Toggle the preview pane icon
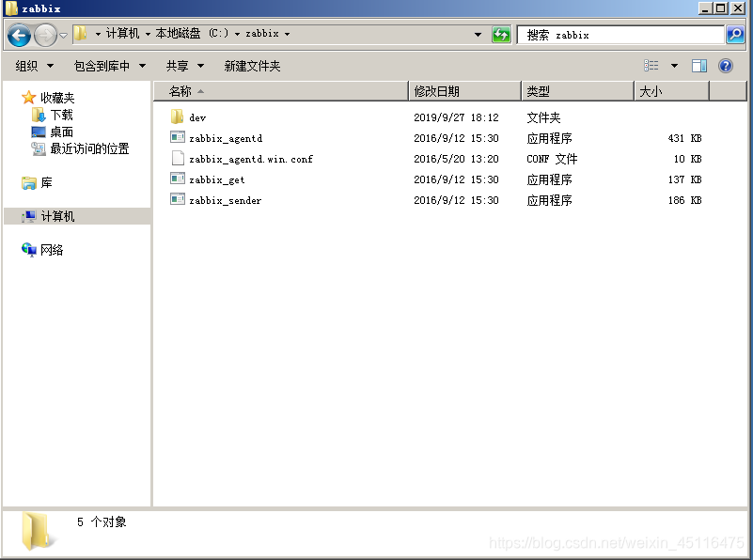The image size is (753, 560). click(699, 66)
